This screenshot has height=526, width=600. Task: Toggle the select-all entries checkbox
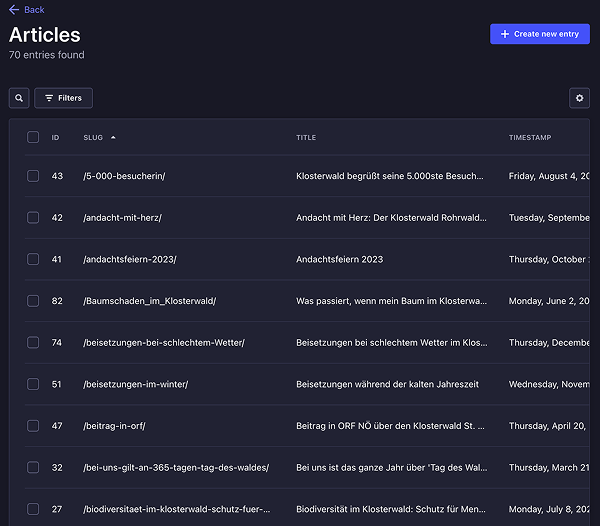(x=33, y=137)
